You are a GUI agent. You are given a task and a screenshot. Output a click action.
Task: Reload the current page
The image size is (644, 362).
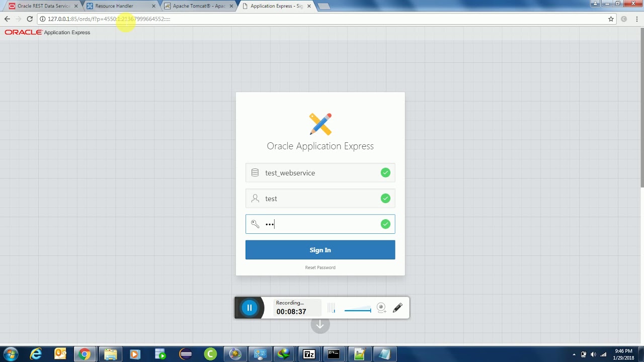(30, 19)
